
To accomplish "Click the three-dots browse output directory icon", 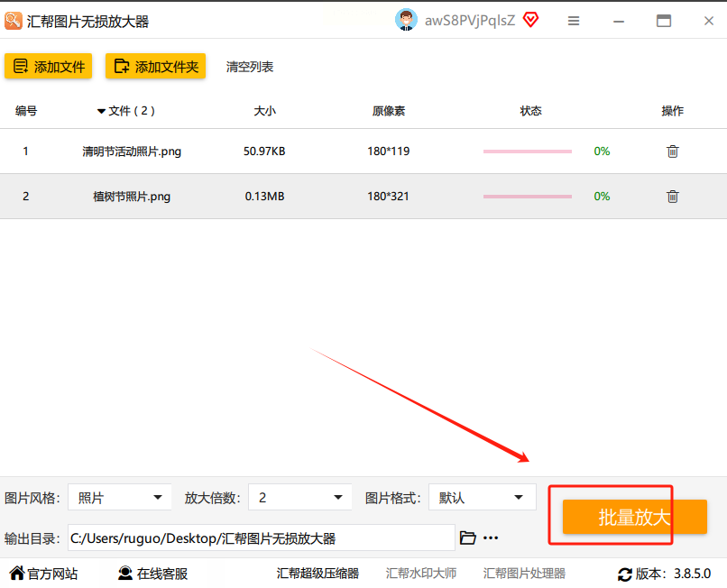I will pyautogui.click(x=491, y=537).
